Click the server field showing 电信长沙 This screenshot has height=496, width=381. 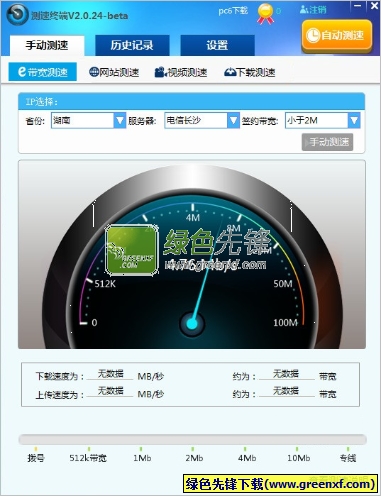tap(196, 120)
